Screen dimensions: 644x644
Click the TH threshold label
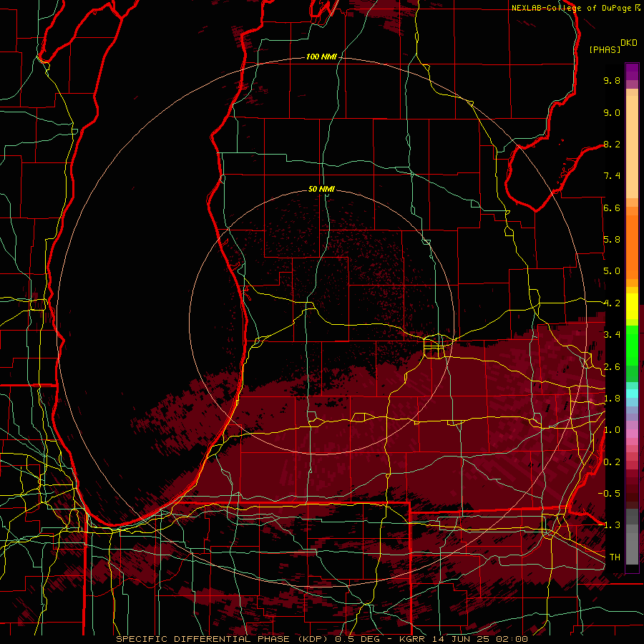click(615, 557)
